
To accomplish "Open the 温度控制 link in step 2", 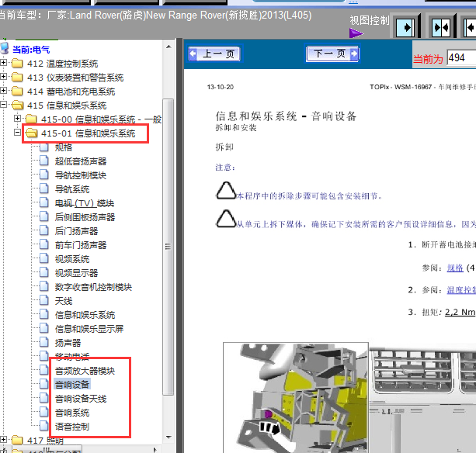I will point(461,290).
